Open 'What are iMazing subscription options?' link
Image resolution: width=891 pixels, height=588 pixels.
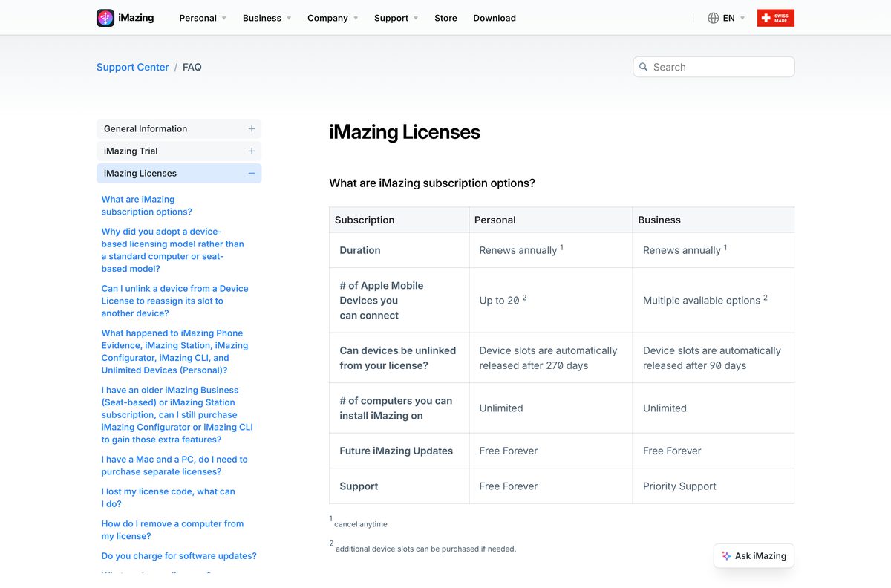(x=147, y=206)
